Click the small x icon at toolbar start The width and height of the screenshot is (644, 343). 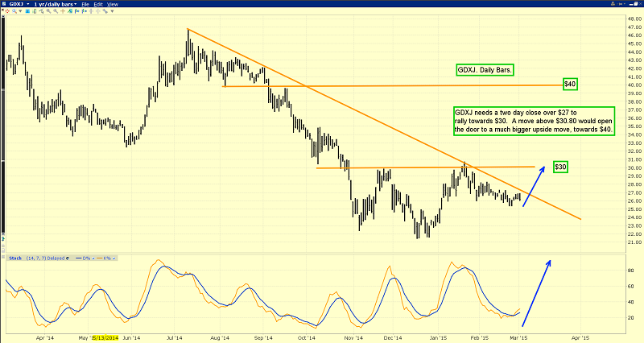coord(2,10)
